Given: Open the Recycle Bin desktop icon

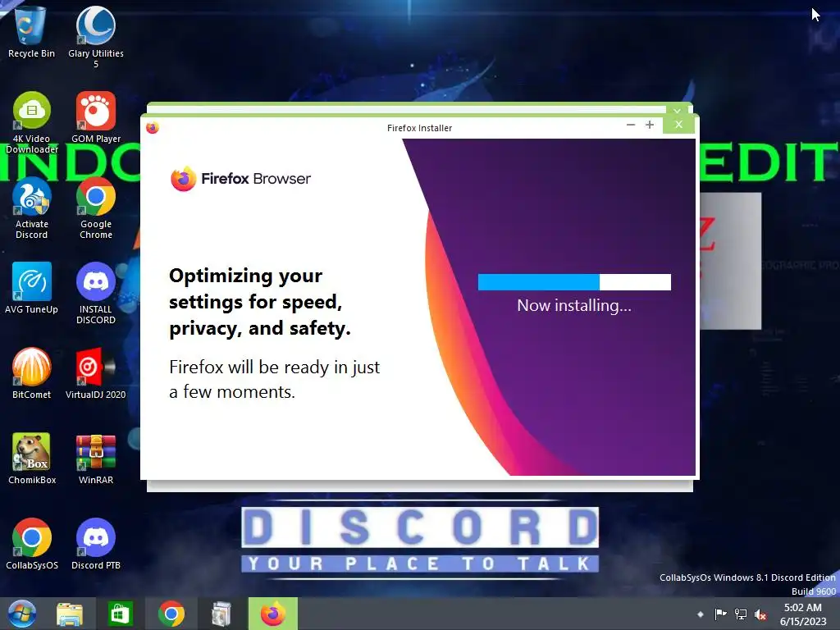Looking at the screenshot, I should (x=31, y=31).
